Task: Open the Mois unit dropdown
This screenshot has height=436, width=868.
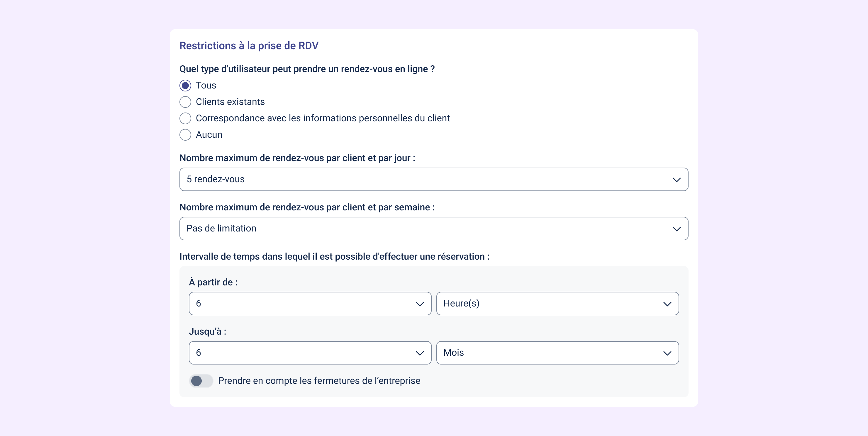Action: point(557,353)
